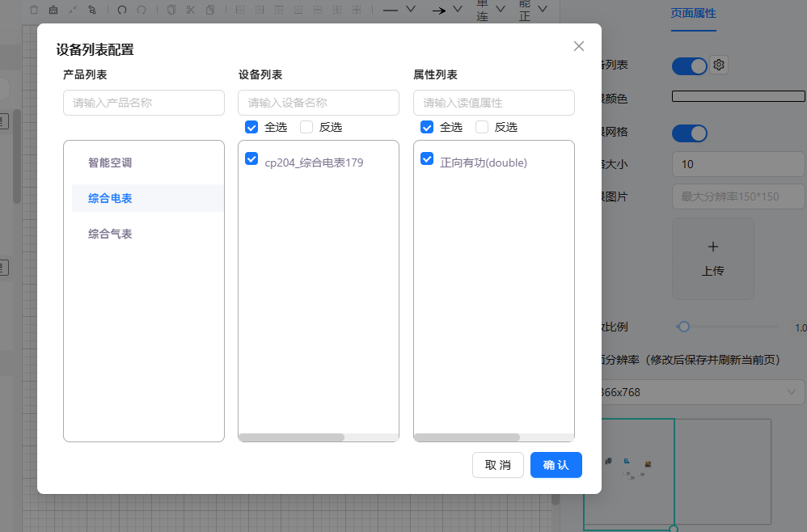Click the chain link icon in the toolbar
This screenshot has height=532, width=807.
[92, 10]
